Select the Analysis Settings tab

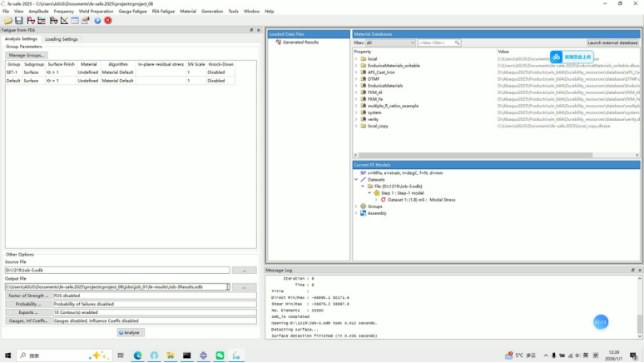pyautogui.click(x=21, y=38)
